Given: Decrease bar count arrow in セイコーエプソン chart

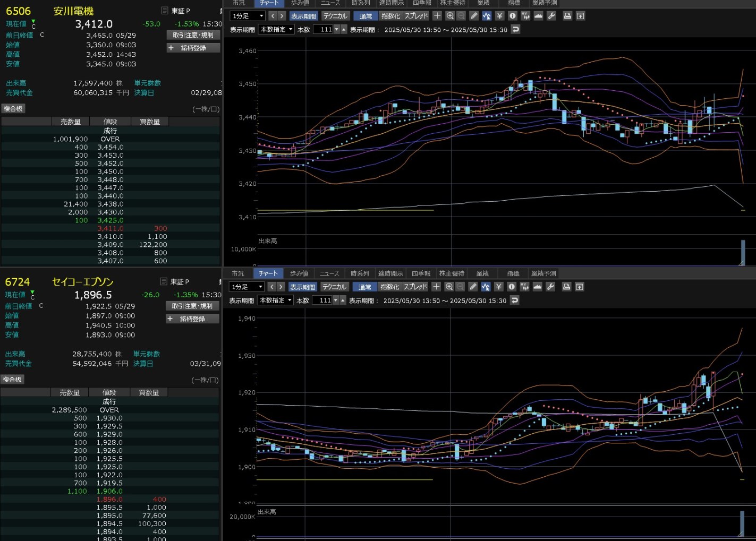Looking at the screenshot, I should 335,300.
